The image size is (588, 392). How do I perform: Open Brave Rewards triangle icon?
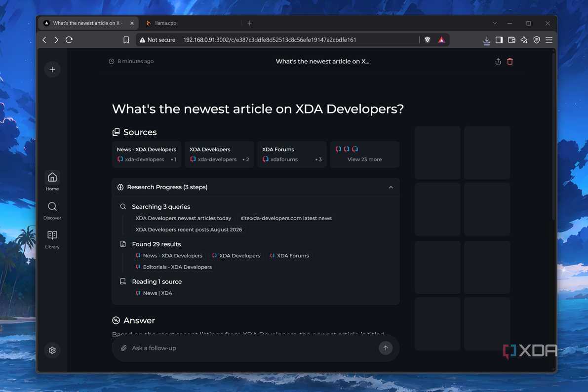[x=441, y=40]
